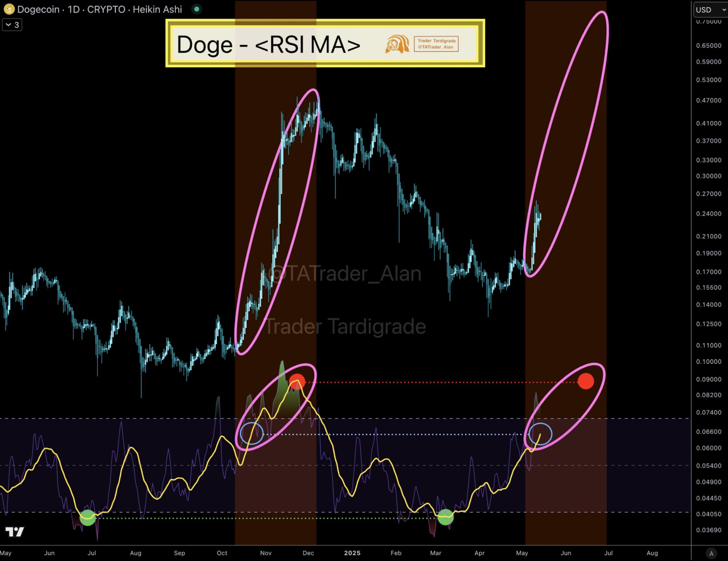Click the 0.37000 price axis label
This screenshot has width=728, height=561.
[709, 141]
